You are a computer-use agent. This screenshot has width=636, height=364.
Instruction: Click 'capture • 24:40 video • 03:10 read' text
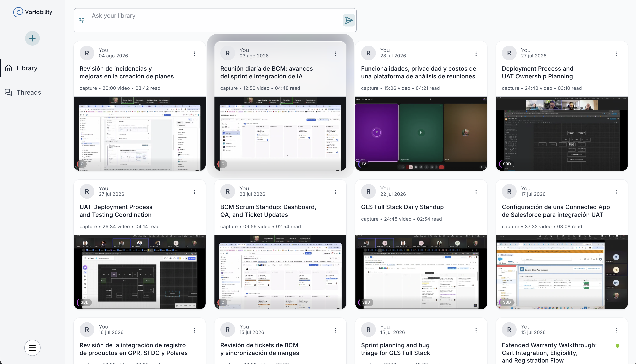click(x=542, y=88)
